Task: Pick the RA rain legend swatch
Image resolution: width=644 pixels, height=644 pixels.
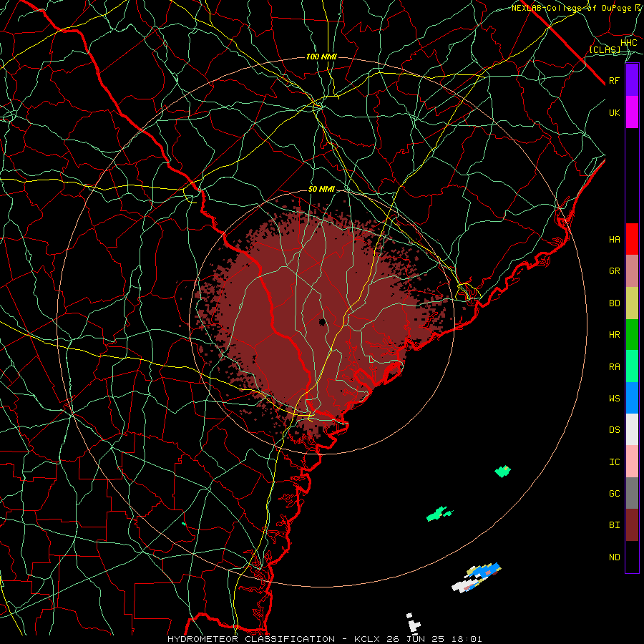Action: click(632, 366)
